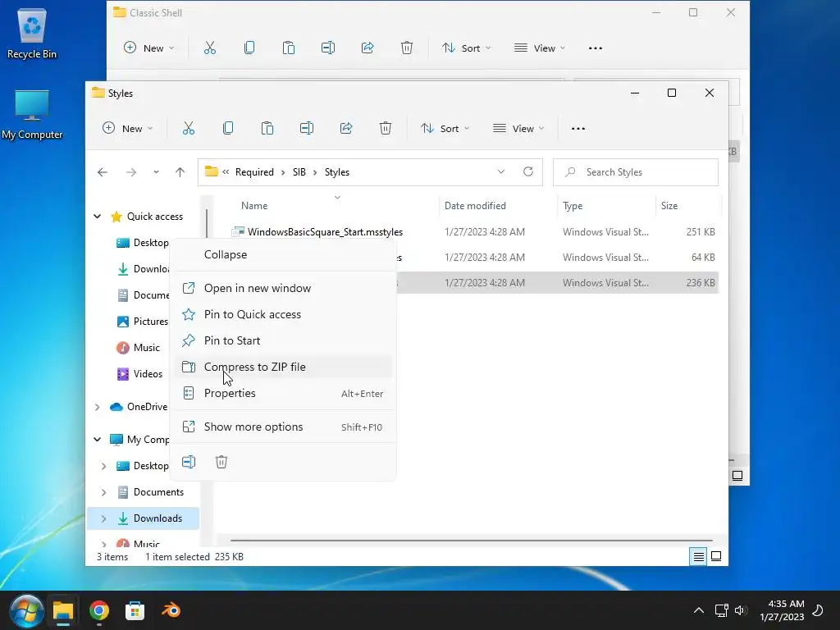The height and width of the screenshot is (630, 840).
Task: Switch to large thumbnails view toggle
Action: click(715, 557)
